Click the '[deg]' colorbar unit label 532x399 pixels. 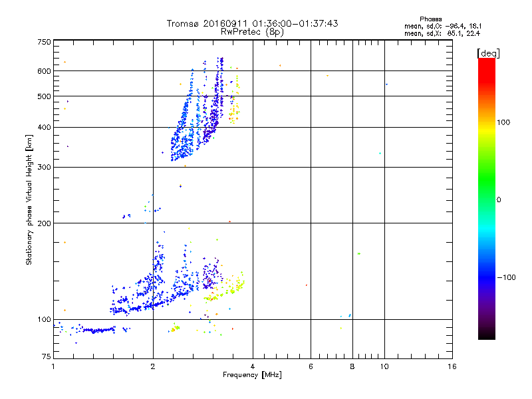(x=488, y=53)
